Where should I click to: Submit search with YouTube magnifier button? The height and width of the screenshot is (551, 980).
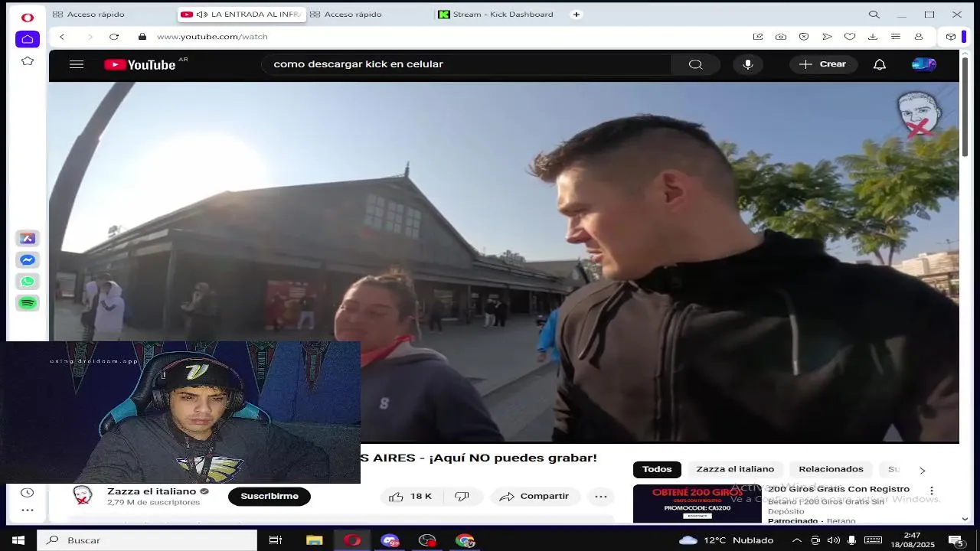tap(695, 64)
